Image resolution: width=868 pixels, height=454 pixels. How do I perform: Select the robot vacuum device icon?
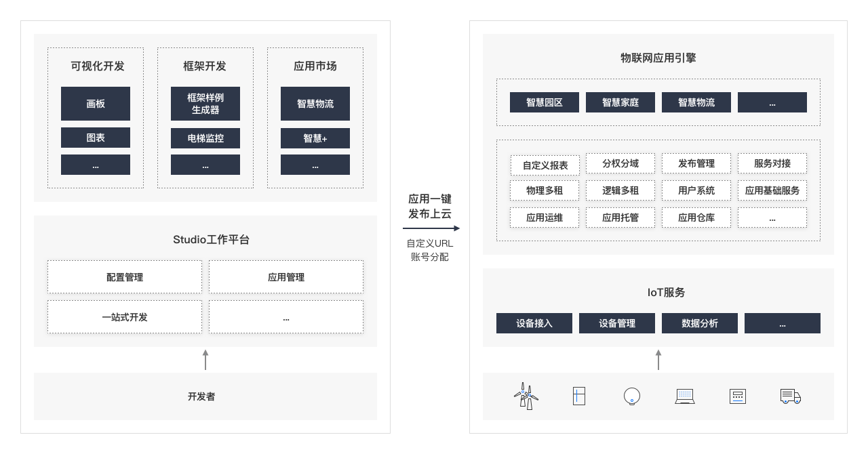pos(631,396)
